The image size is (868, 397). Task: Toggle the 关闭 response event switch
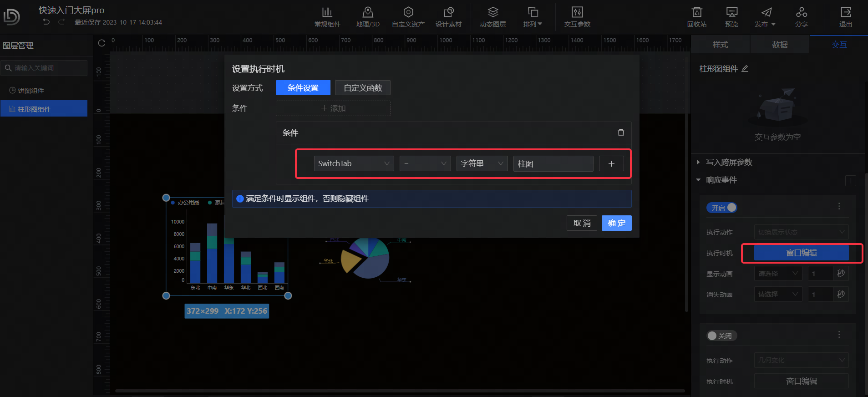point(721,336)
